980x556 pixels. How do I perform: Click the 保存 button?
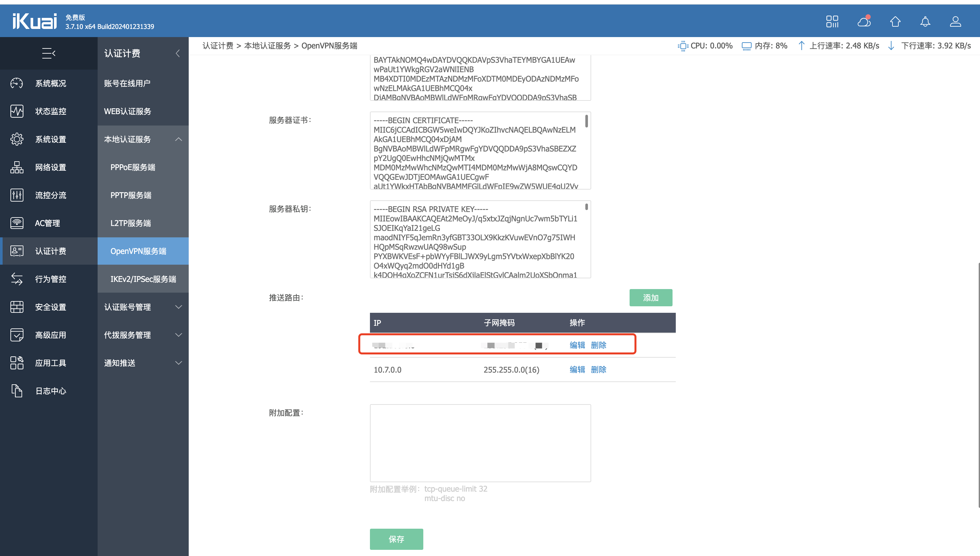point(396,539)
